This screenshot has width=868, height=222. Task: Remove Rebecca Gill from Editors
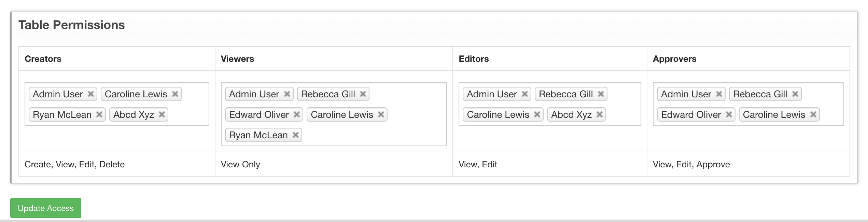pyautogui.click(x=601, y=94)
